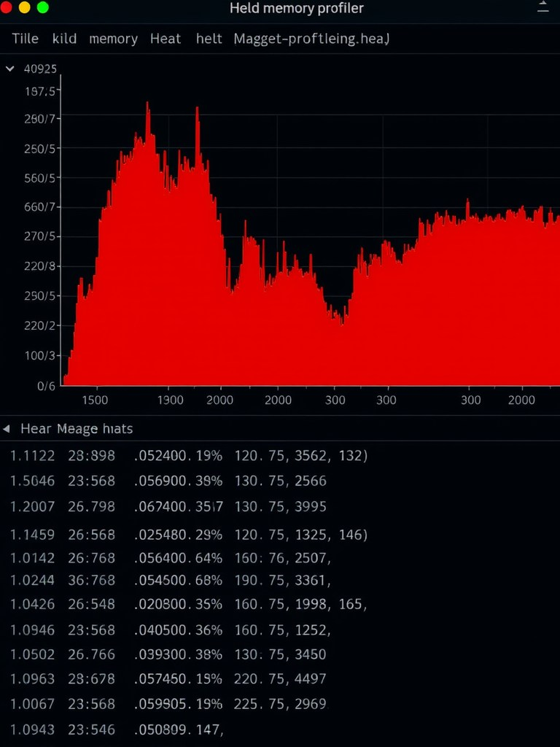Click the red close window button
Image resolution: width=560 pixels, height=747 pixels.
pos(5,7)
